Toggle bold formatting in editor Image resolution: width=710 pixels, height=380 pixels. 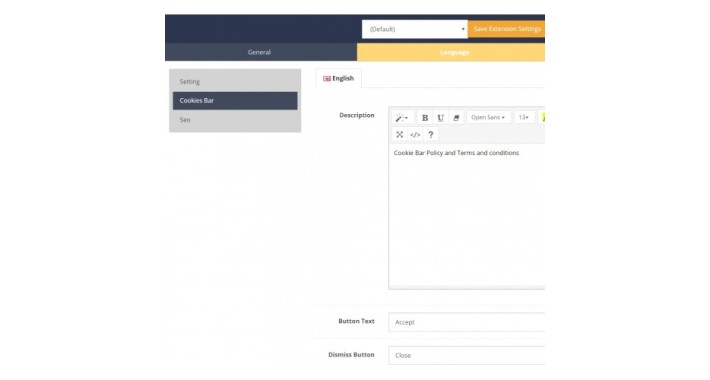click(425, 118)
